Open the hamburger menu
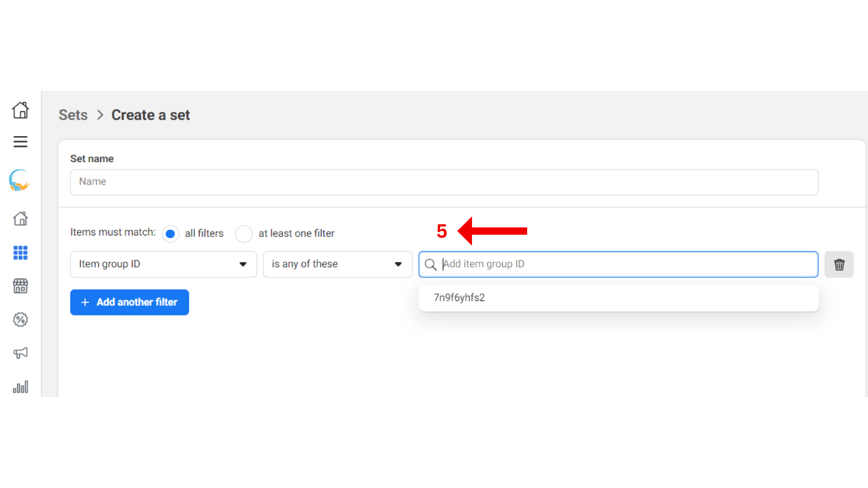Screen dimensions: 868x488 [x=20, y=142]
